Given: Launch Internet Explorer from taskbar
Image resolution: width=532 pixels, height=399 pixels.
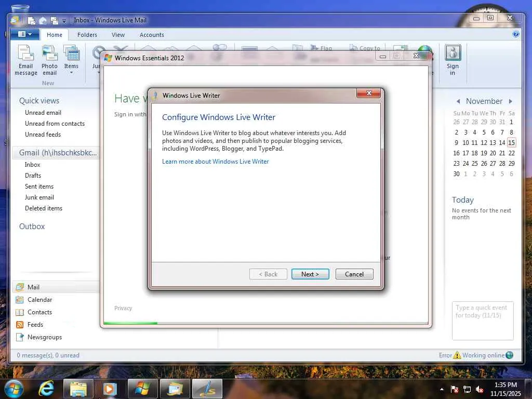Looking at the screenshot, I should [46, 389].
